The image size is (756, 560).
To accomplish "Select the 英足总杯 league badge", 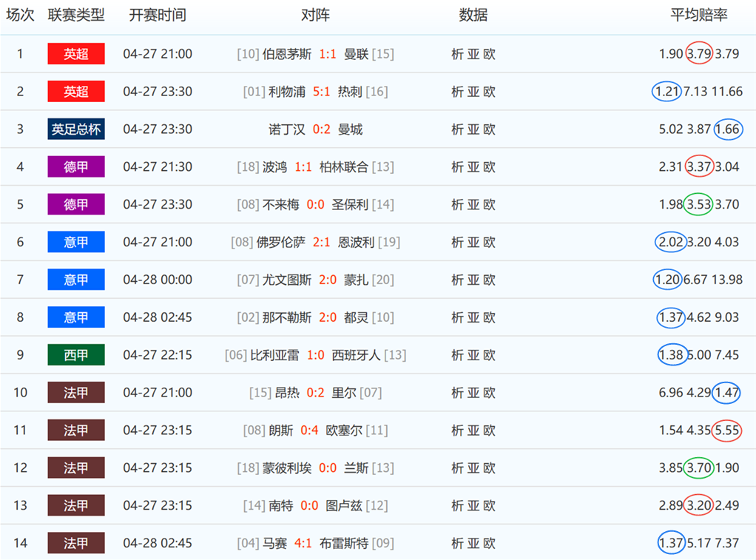I will click(x=76, y=129).
